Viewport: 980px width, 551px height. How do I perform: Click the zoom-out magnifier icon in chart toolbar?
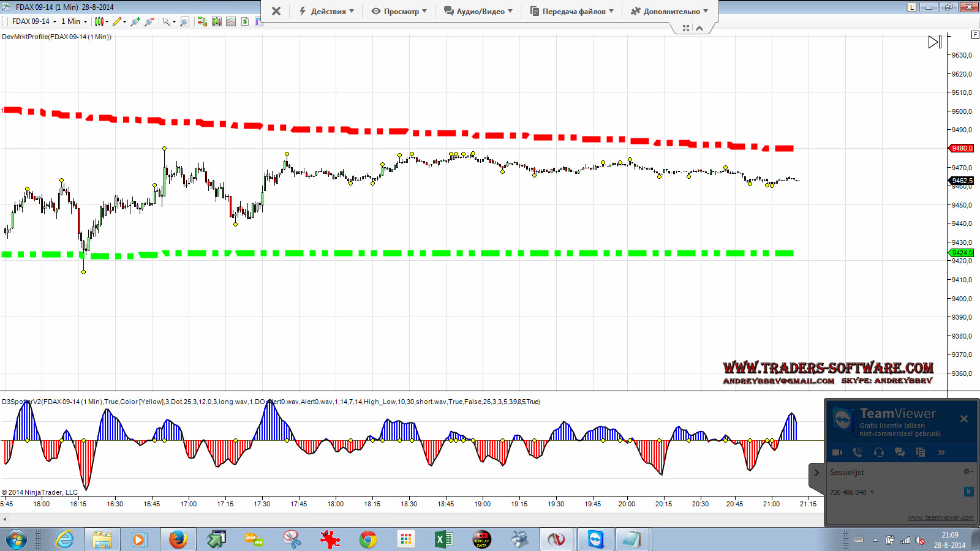[149, 21]
